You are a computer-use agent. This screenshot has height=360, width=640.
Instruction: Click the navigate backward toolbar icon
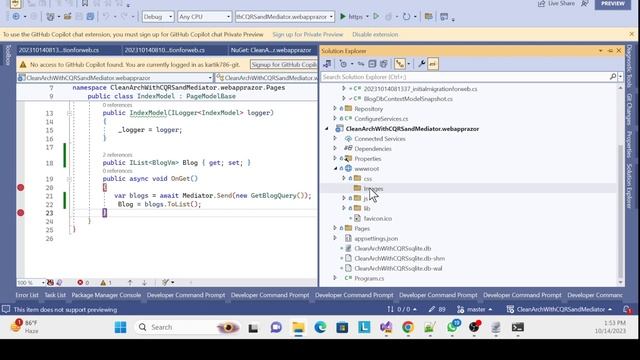click(x=16, y=17)
